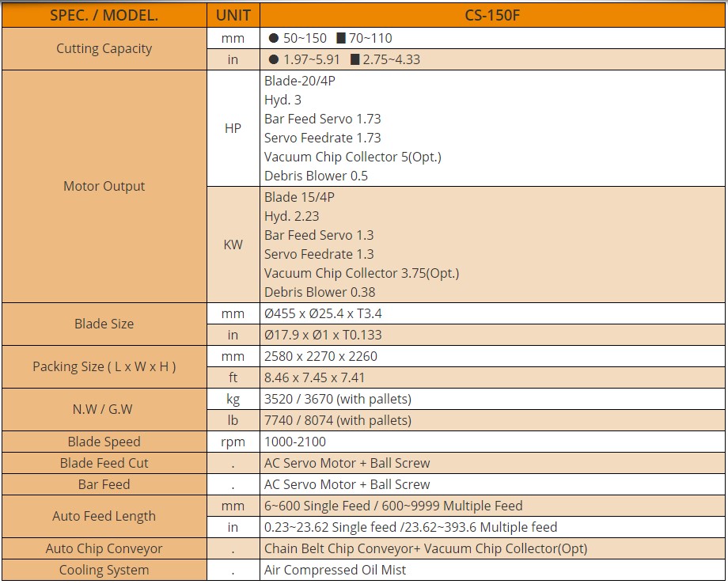Click the Motor Output row label
Viewport: 728px width, 584px height.
coord(104,186)
